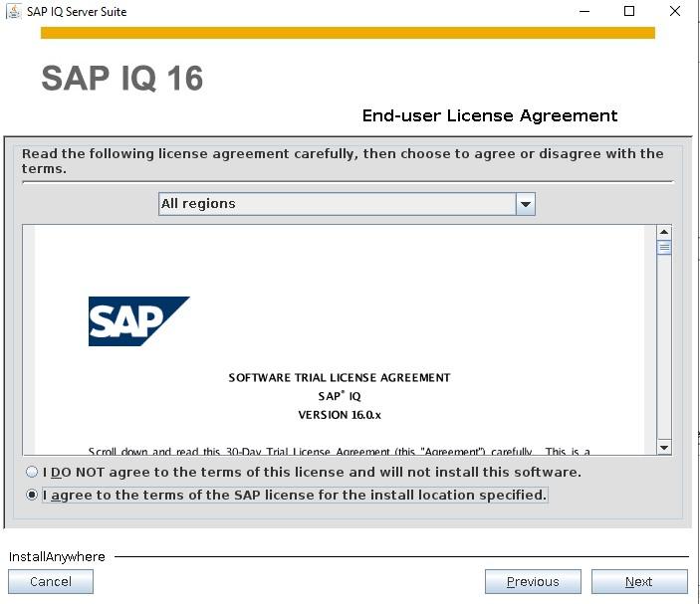Screen dimensions: 700x604
Task: Click the Cancel button
Action: [x=51, y=582]
